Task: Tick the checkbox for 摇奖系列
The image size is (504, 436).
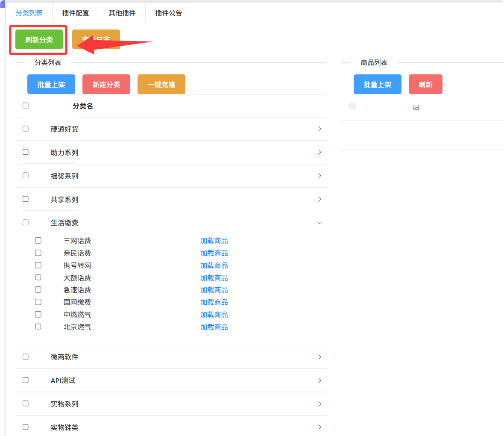Action: coord(26,176)
